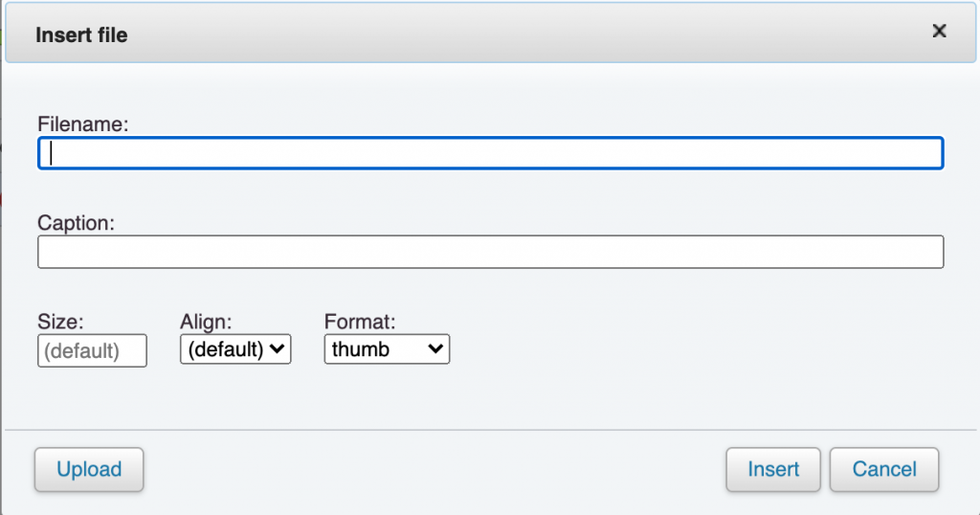Click the "Insert file" heading text

pyautogui.click(x=81, y=35)
